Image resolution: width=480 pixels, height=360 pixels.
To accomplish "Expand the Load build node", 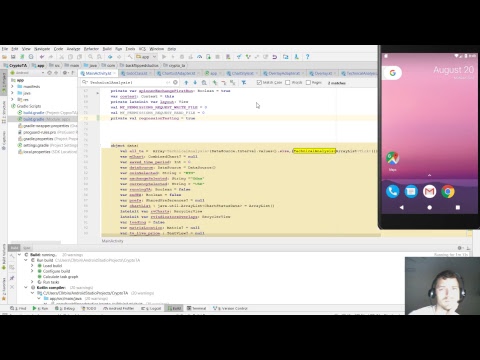I will tap(32, 266).
